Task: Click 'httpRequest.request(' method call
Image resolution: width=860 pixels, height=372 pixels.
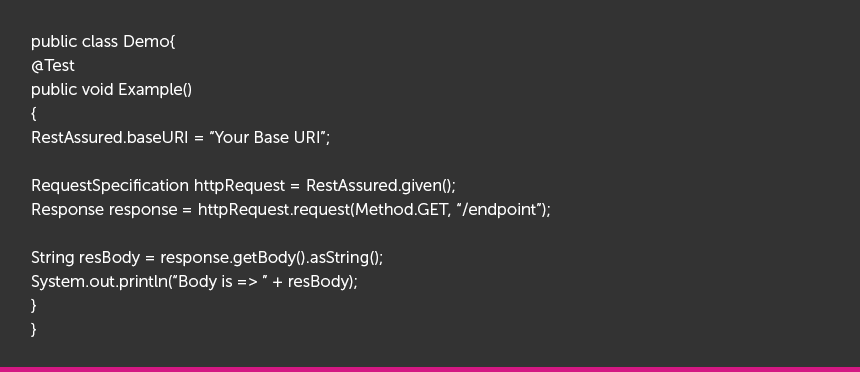Action: coord(276,210)
